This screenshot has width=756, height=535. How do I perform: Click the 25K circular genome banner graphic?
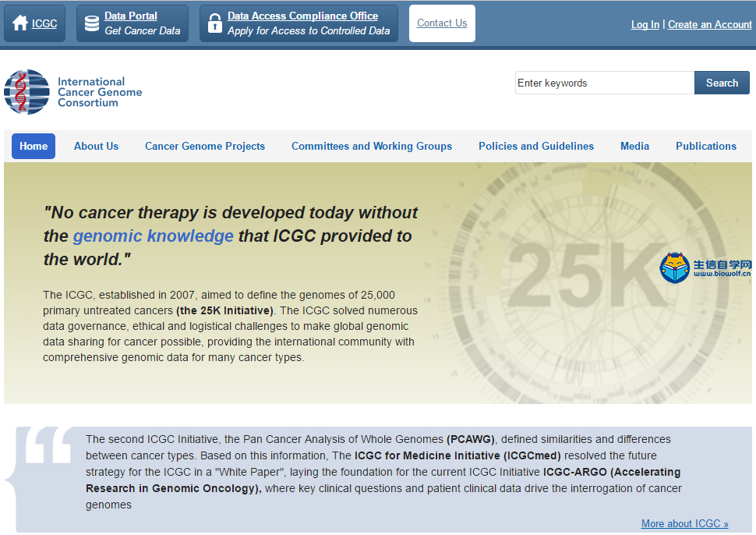588,283
